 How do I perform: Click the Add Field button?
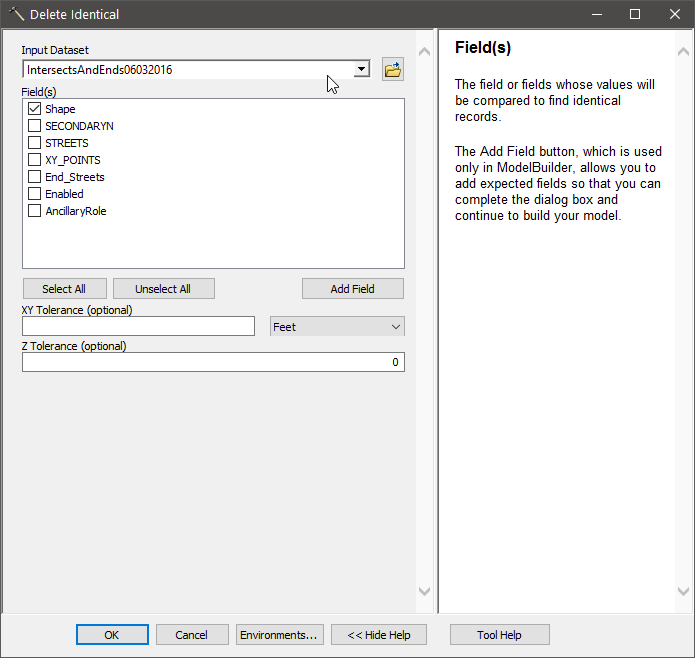(x=353, y=288)
